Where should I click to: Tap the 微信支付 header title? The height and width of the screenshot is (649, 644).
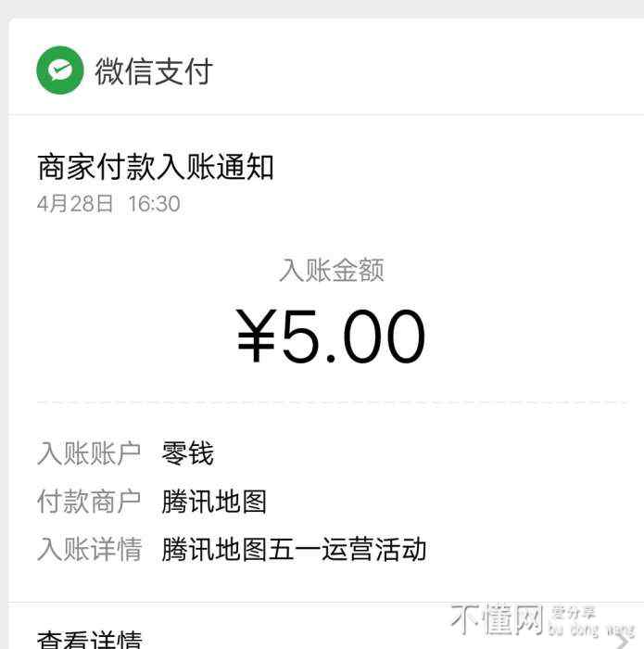click(x=154, y=71)
